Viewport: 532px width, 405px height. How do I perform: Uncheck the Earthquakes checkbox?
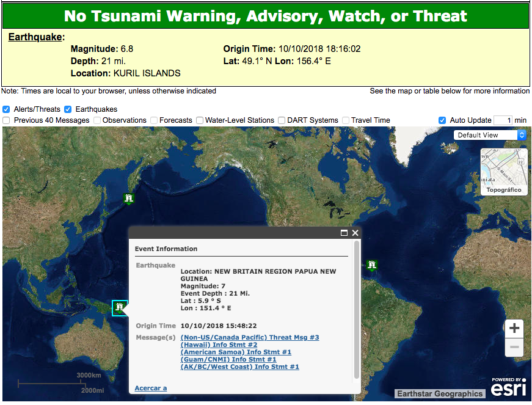pos(68,109)
